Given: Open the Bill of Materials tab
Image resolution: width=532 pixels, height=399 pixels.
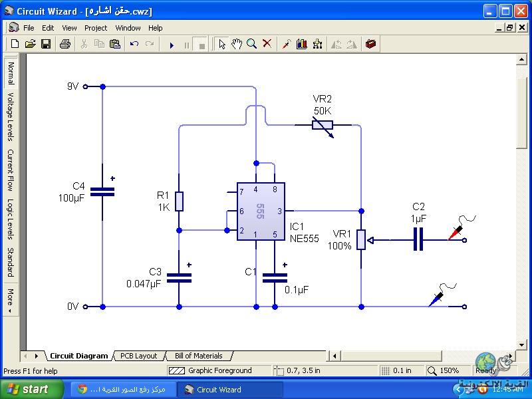Looking at the screenshot, I should 198,356.
